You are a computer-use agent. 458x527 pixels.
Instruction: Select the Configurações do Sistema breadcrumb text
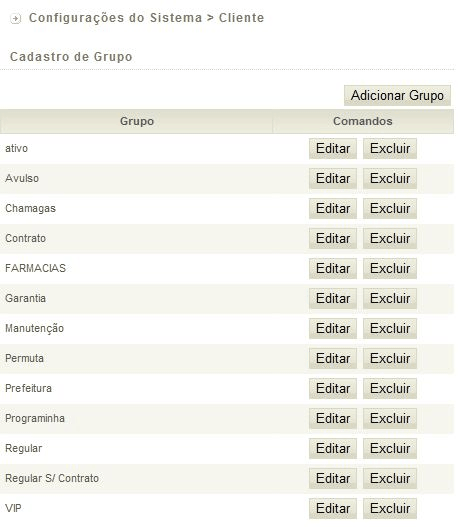pos(115,18)
